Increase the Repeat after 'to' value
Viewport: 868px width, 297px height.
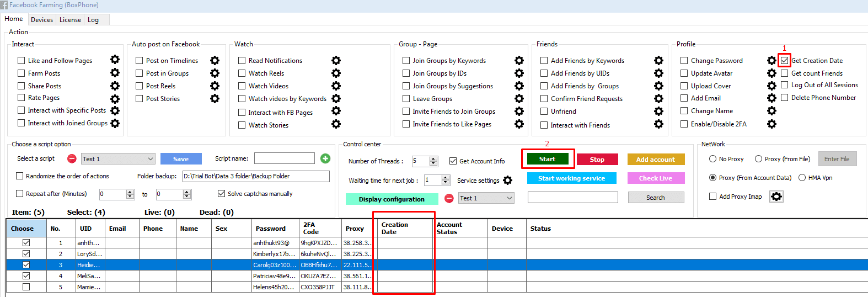coord(187,192)
